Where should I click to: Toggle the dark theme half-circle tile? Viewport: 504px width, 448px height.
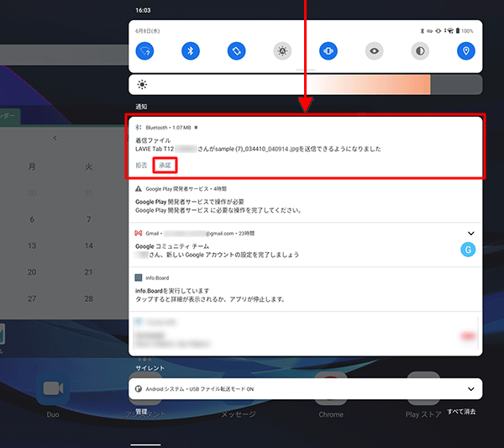420,50
